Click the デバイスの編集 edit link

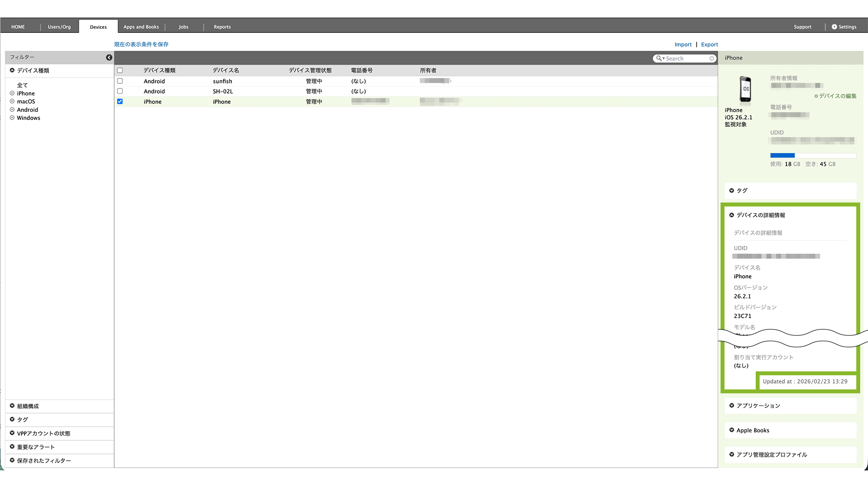[837, 96]
